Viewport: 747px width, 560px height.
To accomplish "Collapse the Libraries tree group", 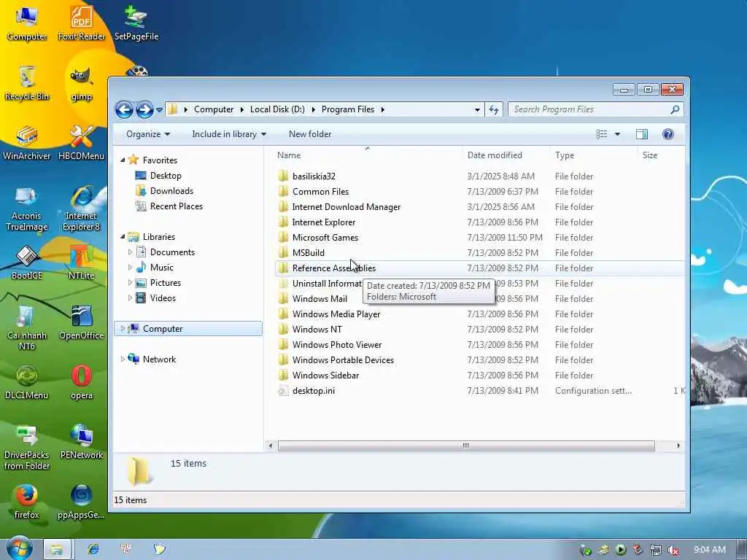I will (x=123, y=237).
